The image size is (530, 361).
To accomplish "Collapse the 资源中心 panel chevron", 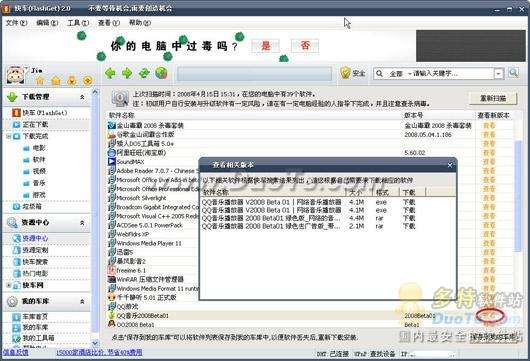I will tap(82, 223).
